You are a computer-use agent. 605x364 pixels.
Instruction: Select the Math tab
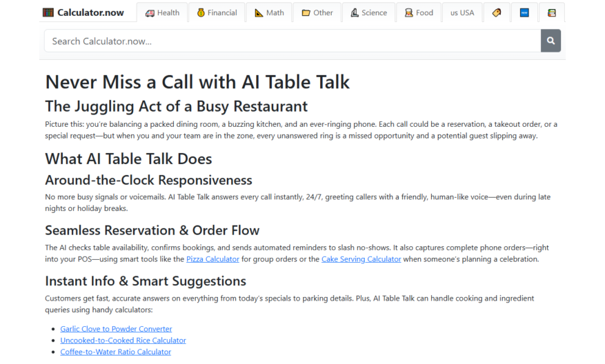269,12
